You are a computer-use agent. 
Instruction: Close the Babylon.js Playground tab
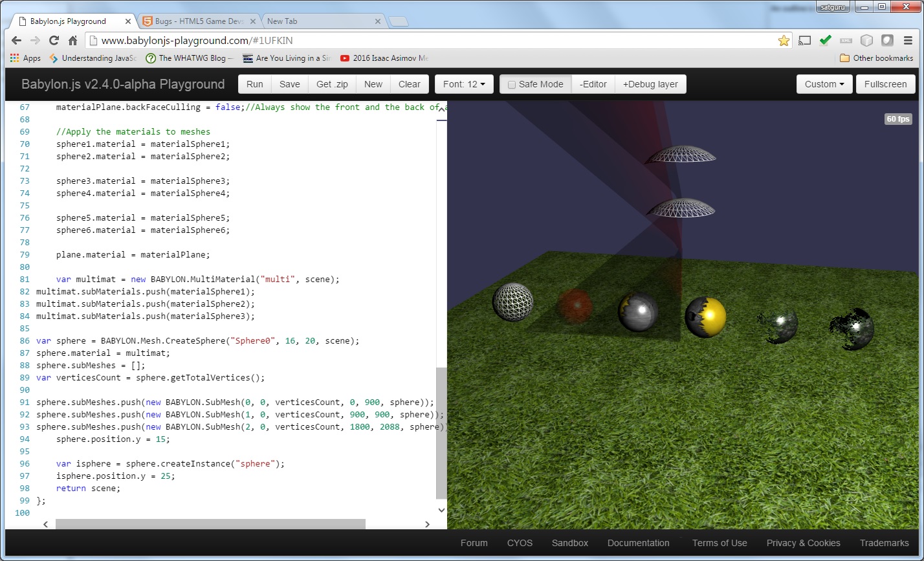(127, 21)
